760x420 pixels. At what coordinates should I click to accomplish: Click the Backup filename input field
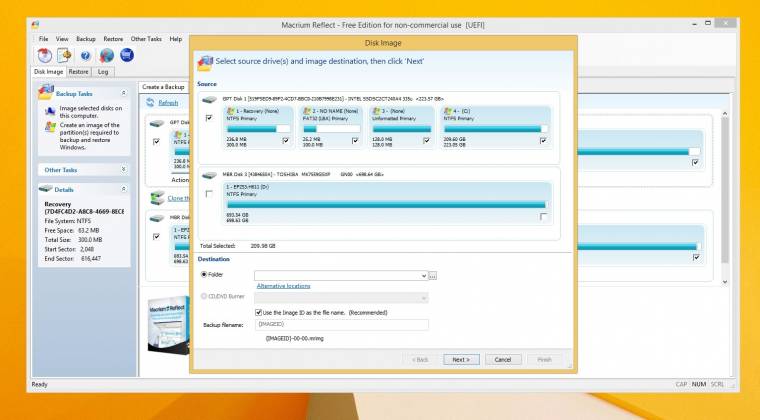pos(342,325)
